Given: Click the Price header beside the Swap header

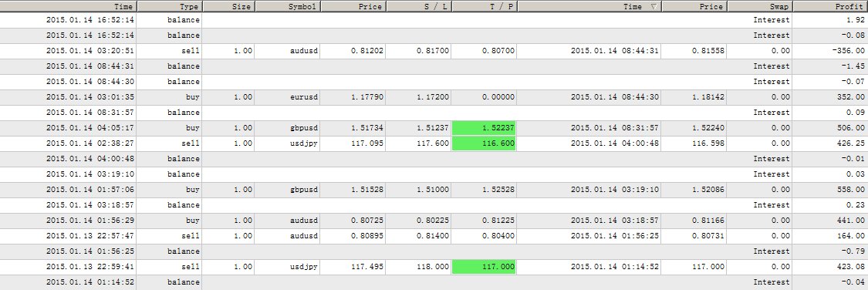Looking at the screenshot, I should (x=694, y=7).
